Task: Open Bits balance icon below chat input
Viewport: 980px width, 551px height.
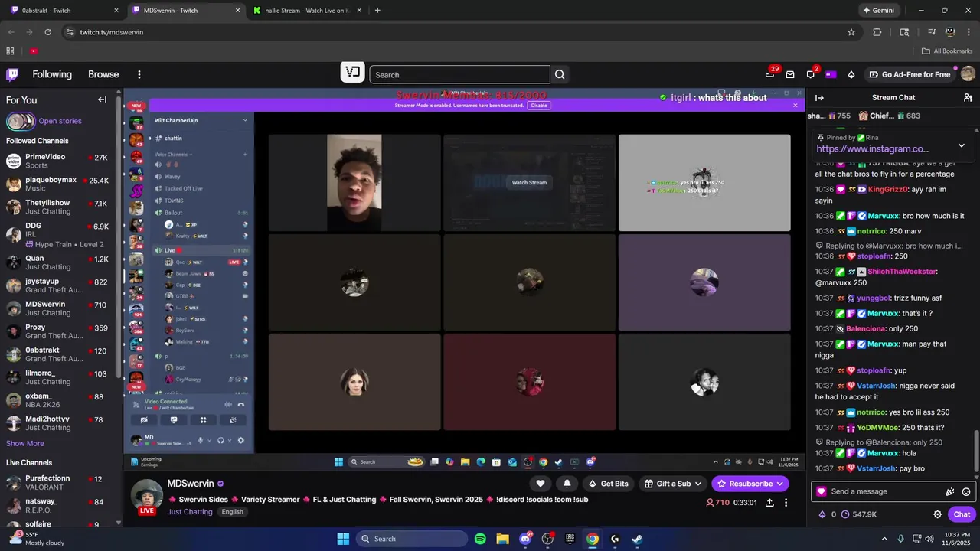Action: pos(822,514)
